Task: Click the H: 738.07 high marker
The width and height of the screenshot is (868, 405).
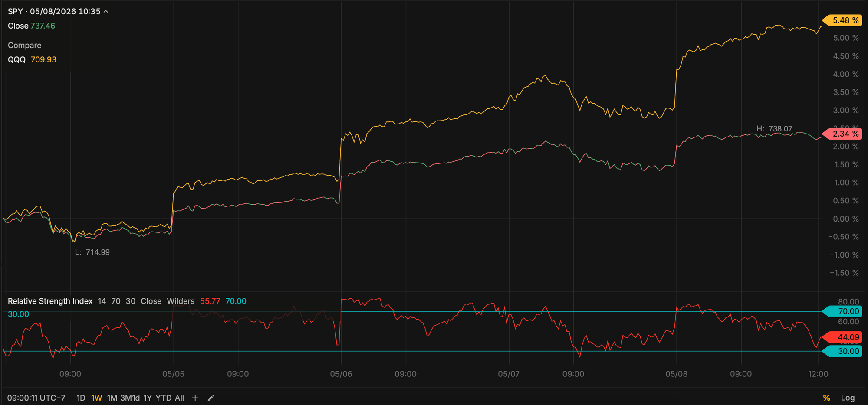Action: 774,128
